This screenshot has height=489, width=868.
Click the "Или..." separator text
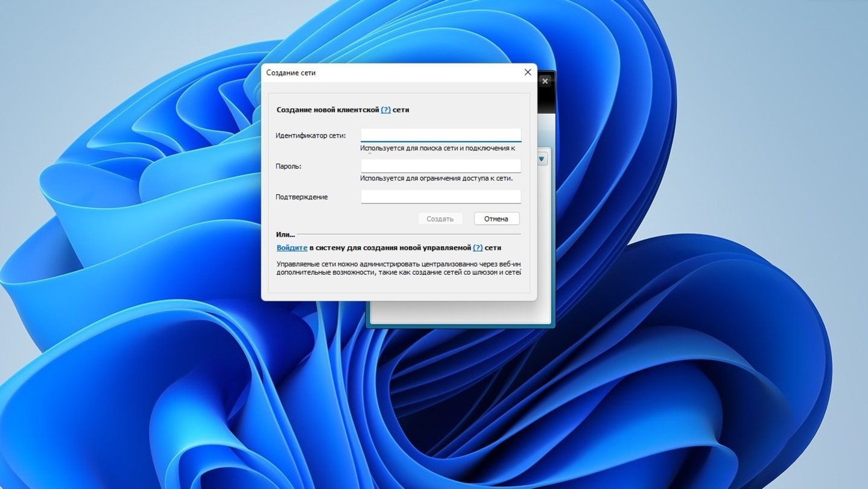click(x=286, y=234)
